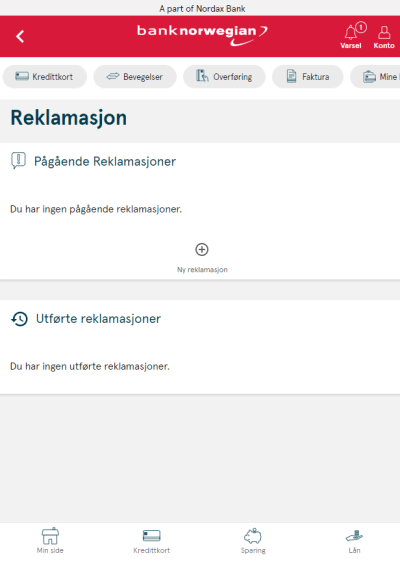
Task: Go back with the left chevron arrow
Action: pyautogui.click(x=20, y=36)
